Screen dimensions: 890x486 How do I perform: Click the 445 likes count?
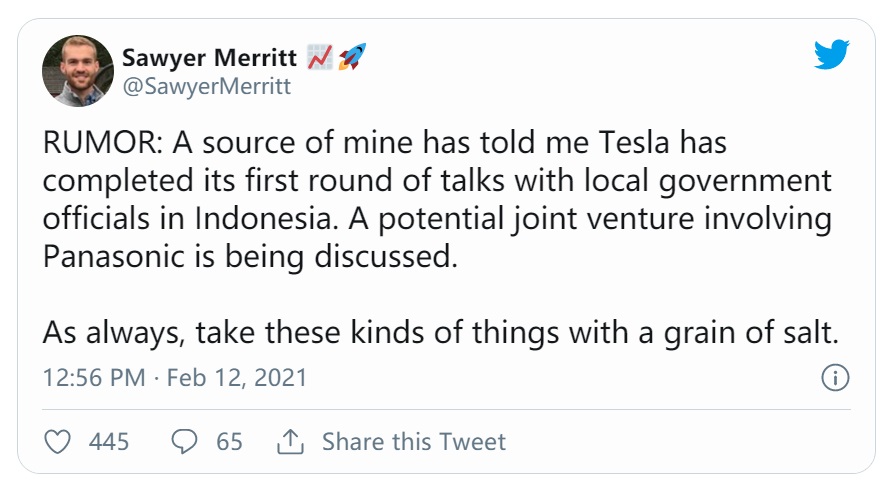(x=109, y=441)
